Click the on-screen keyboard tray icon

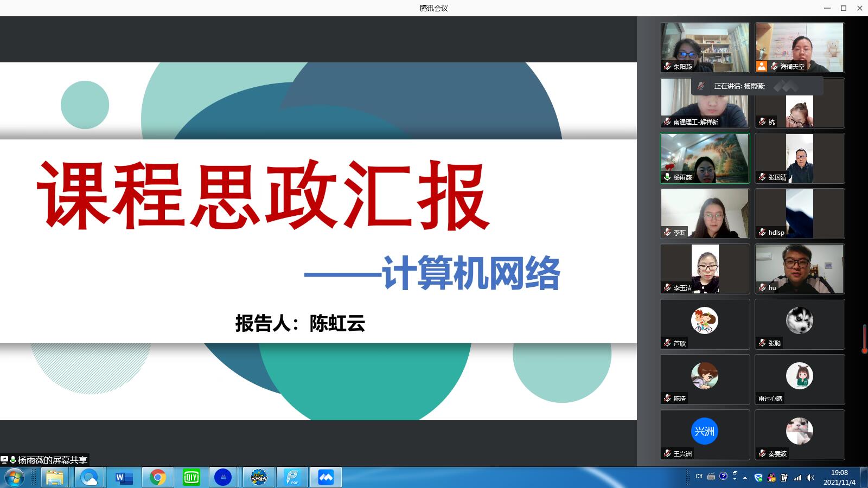(x=711, y=477)
